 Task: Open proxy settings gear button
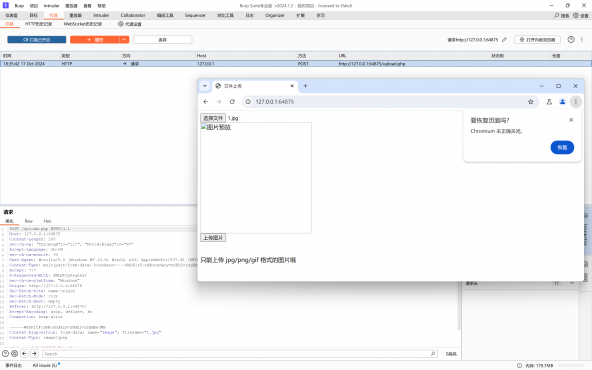tap(130, 24)
